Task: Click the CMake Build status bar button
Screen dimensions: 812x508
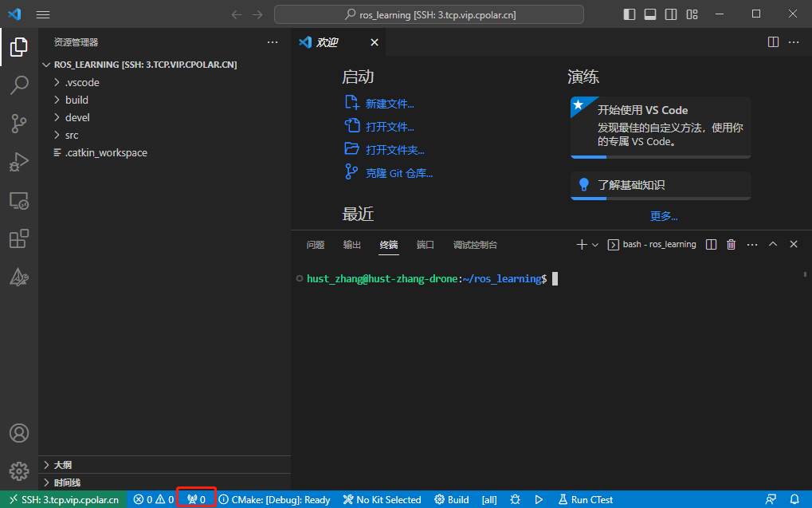Action: (451, 500)
